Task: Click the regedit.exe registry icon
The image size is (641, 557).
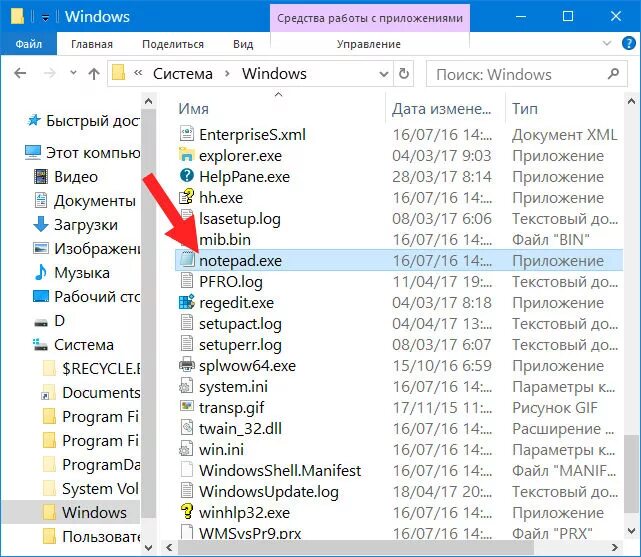Action: coord(186,302)
